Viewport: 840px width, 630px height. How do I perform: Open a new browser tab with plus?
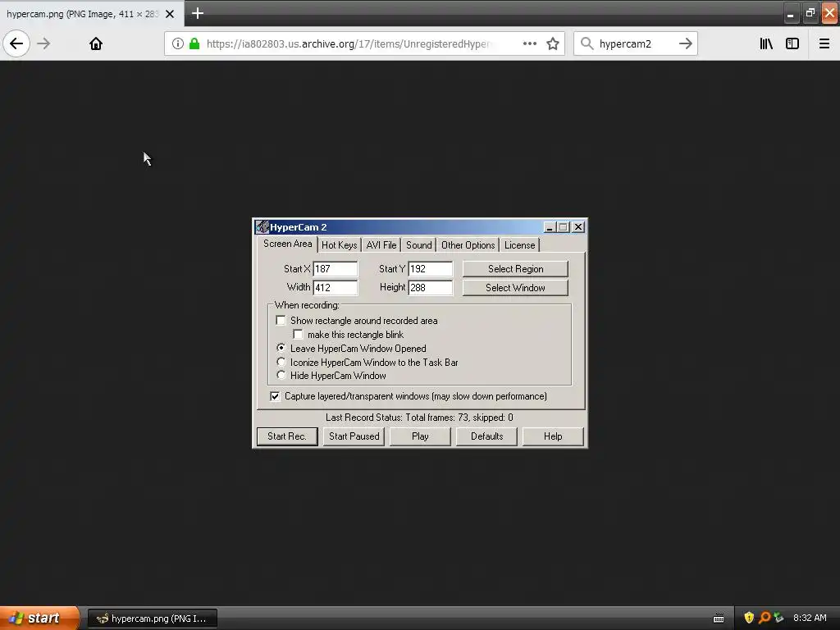click(197, 13)
